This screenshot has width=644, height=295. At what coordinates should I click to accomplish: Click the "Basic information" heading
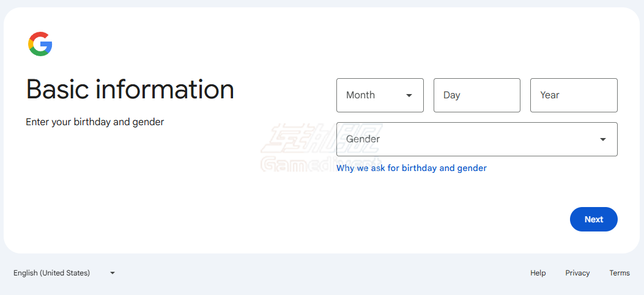pos(130,89)
